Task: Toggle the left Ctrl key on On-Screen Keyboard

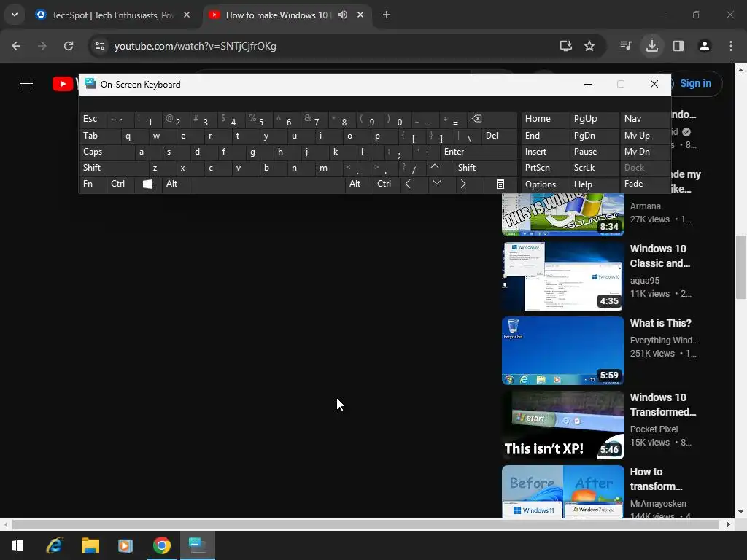Action: 120,184
